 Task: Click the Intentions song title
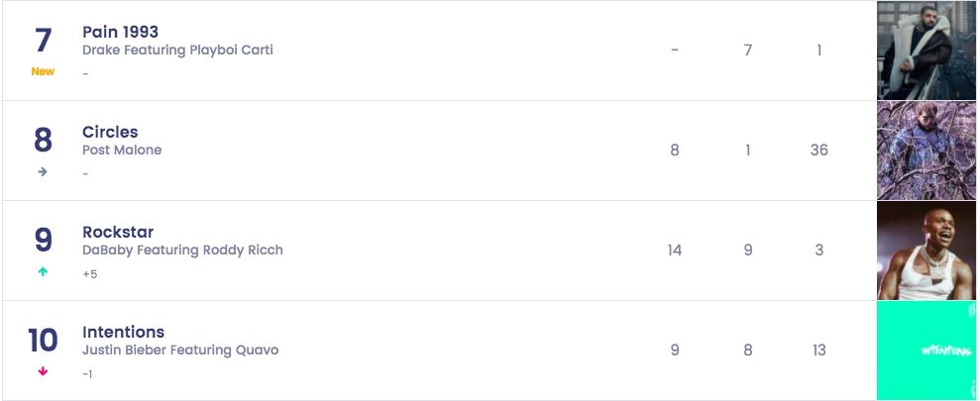[x=123, y=332]
